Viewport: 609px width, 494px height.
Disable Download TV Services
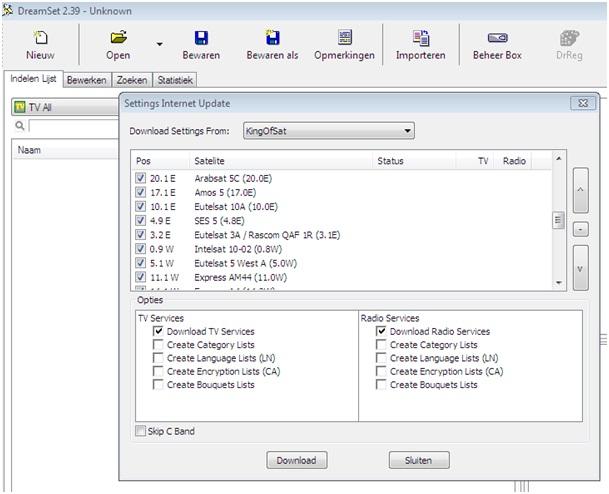(158, 331)
